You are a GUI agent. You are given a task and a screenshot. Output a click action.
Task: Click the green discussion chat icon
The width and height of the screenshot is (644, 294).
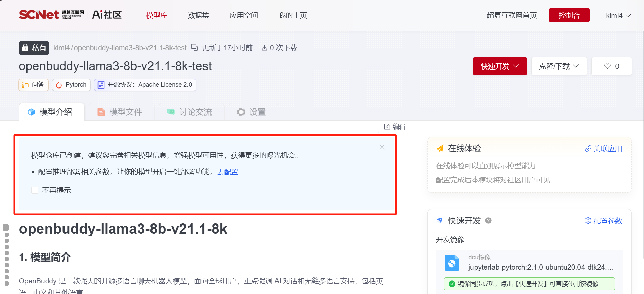[x=171, y=112]
